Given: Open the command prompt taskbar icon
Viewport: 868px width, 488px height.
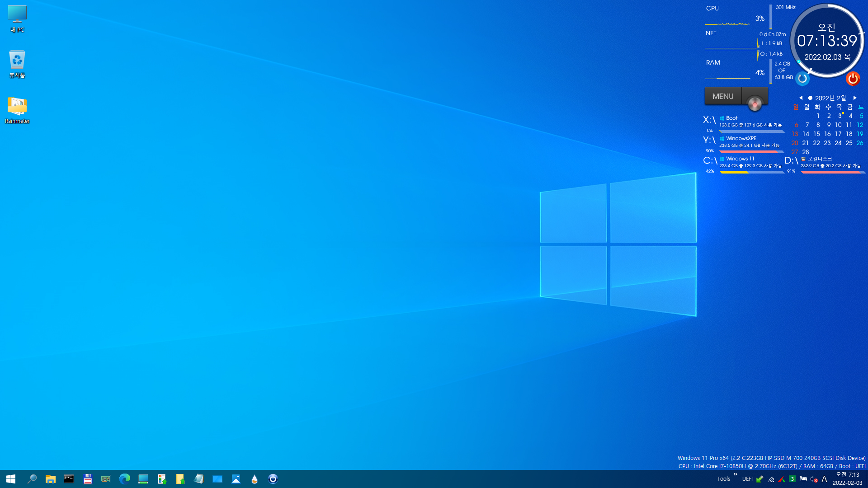Looking at the screenshot, I should coord(69,479).
